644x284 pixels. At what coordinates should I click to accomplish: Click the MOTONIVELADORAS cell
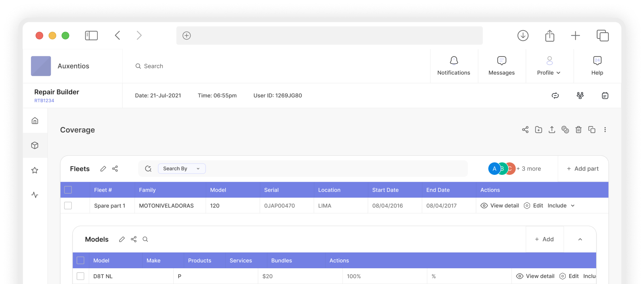166,206
